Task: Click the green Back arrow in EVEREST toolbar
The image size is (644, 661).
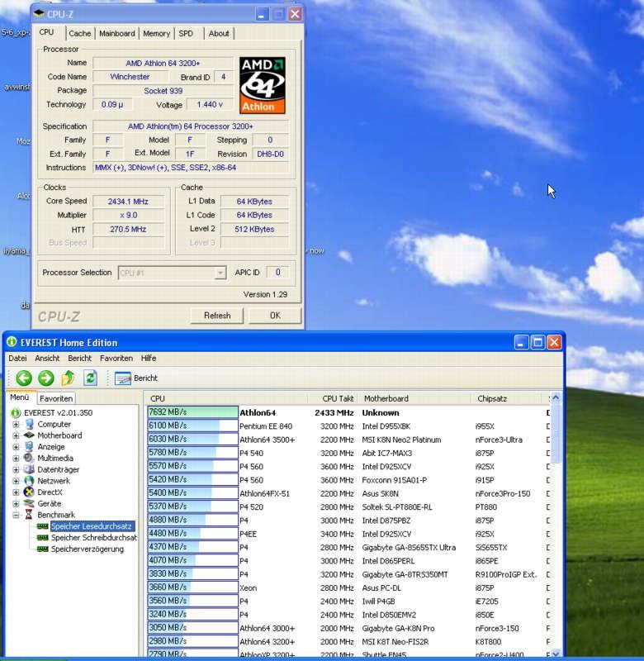Action: tap(24, 378)
